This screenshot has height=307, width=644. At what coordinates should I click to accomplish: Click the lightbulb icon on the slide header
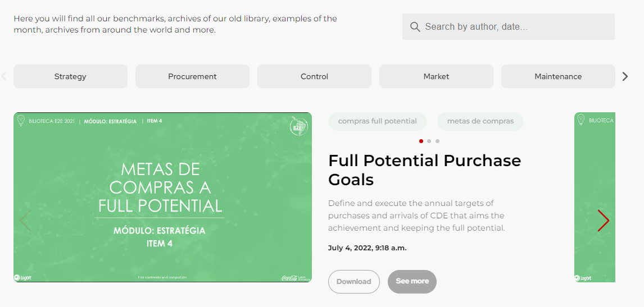pyautogui.click(x=21, y=120)
